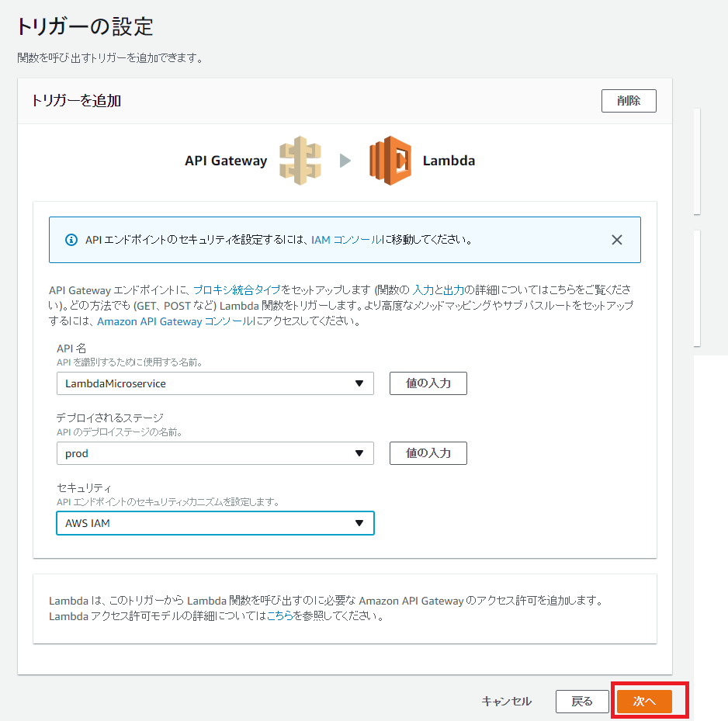Click the API Gateway label text
This screenshot has height=721, width=728.
click(x=226, y=161)
